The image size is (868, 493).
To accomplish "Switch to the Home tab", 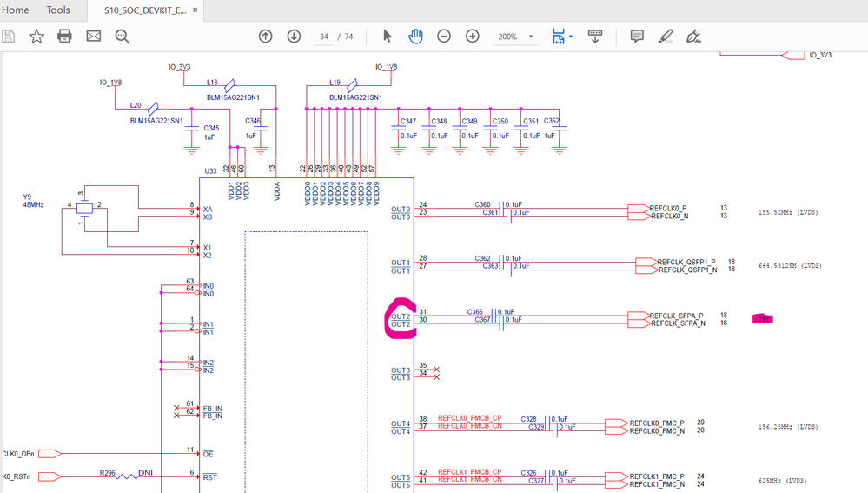I will point(15,10).
